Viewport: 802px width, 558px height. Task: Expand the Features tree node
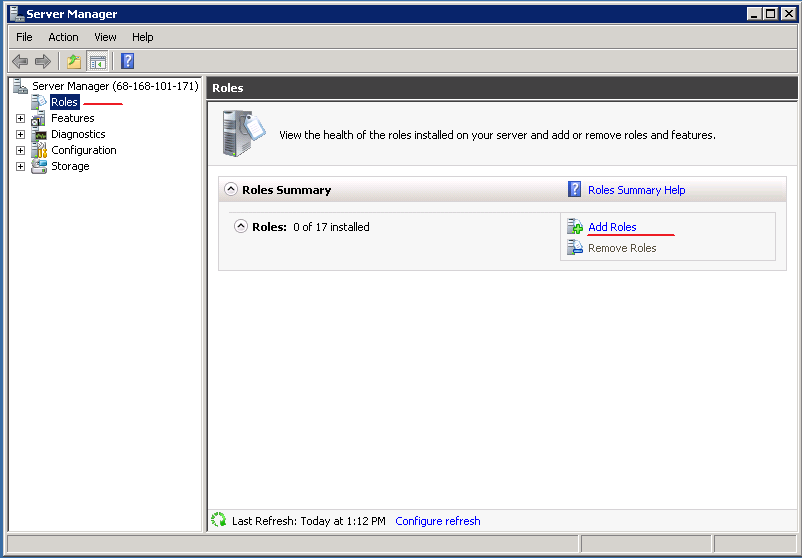click(x=20, y=118)
